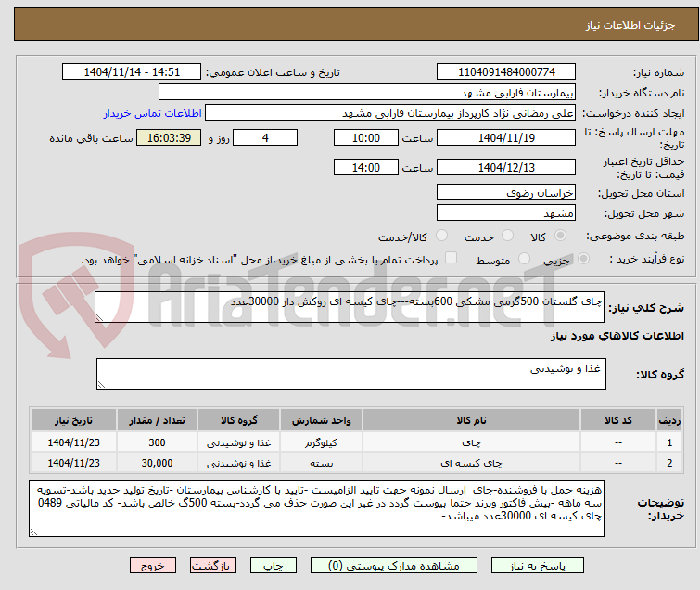Click the پاسخ به نیاز button
This screenshot has width=700, height=590.
pos(537,566)
